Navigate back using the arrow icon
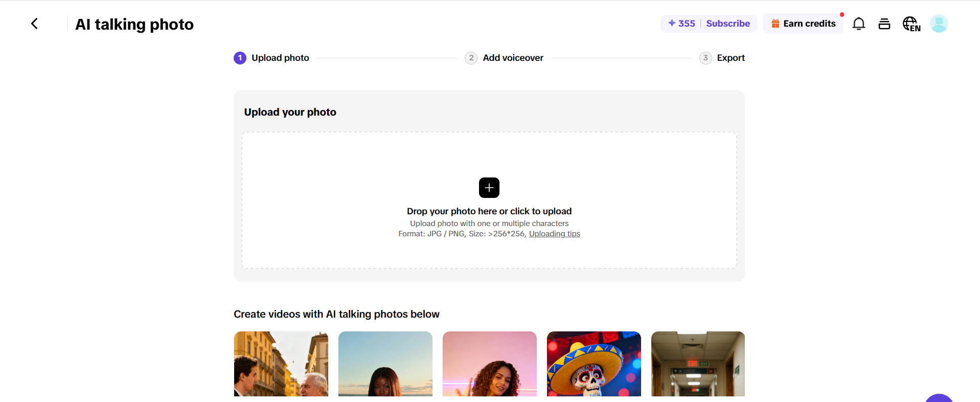This screenshot has height=402, width=980. point(34,24)
